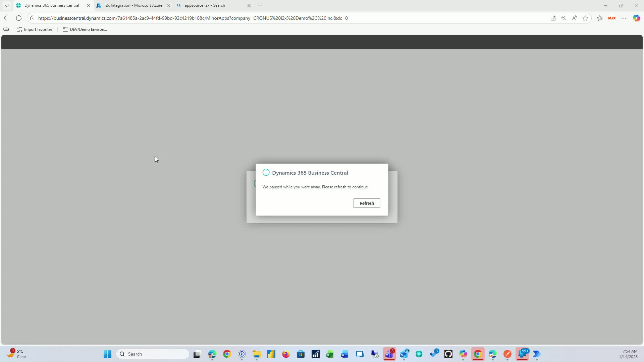Add page to favorites star icon
Viewport: 644px width, 362px height.
pos(585,18)
